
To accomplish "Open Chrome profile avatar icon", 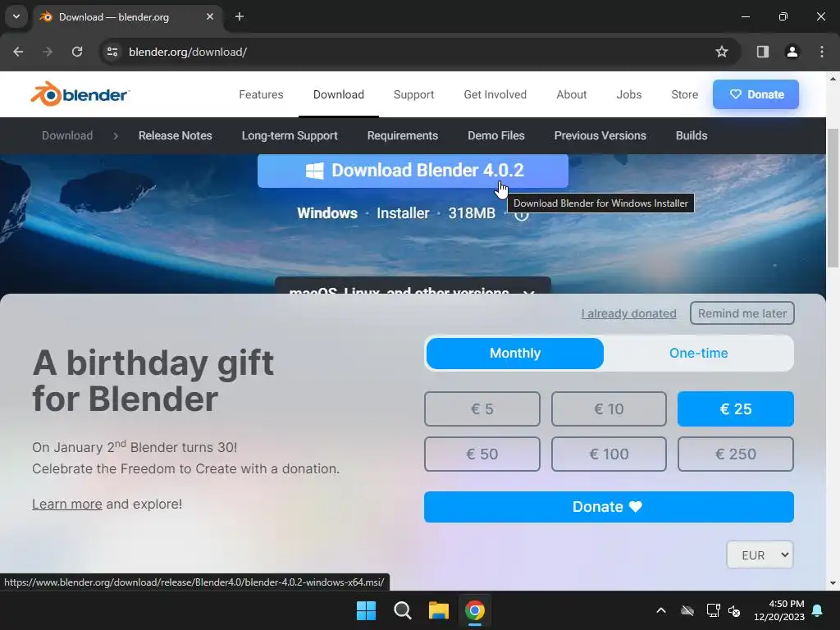I will click(x=792, y=52).
